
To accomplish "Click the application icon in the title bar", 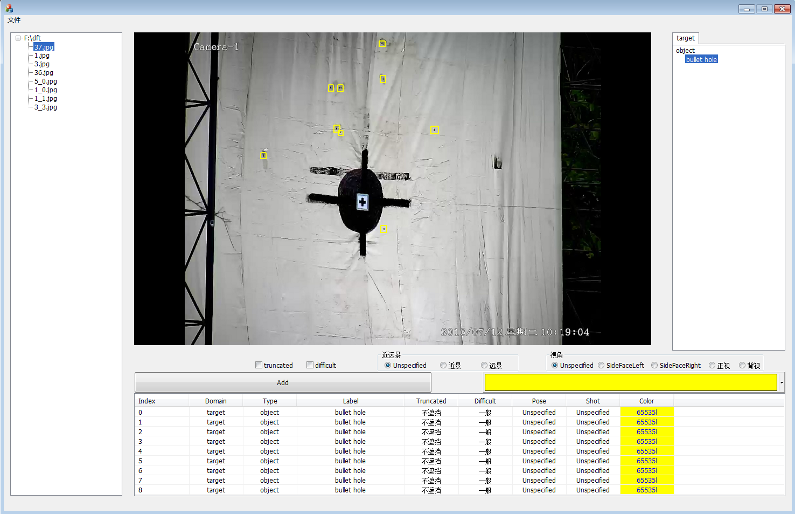I will (9, 8).
